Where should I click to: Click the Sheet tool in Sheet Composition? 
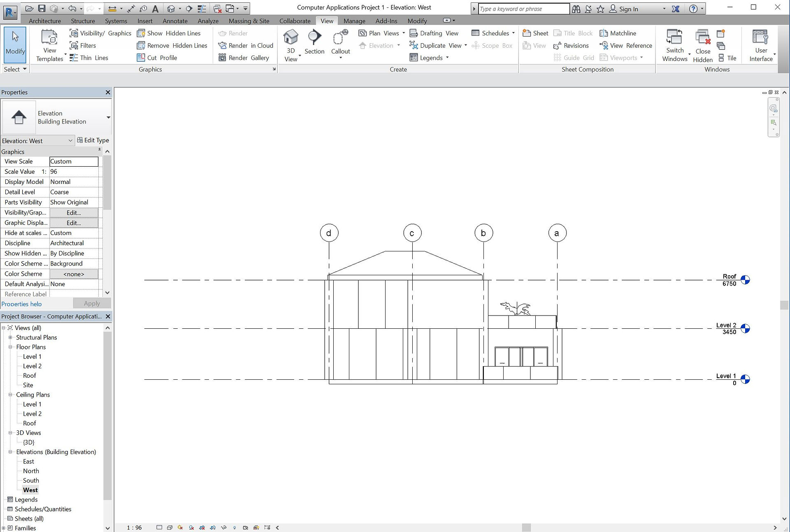[x=535, y=33]
